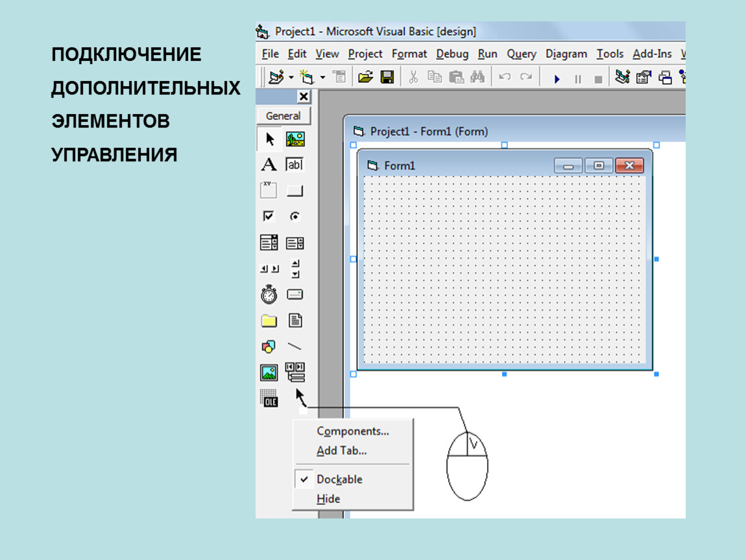Open the File menu

point(271,54)
